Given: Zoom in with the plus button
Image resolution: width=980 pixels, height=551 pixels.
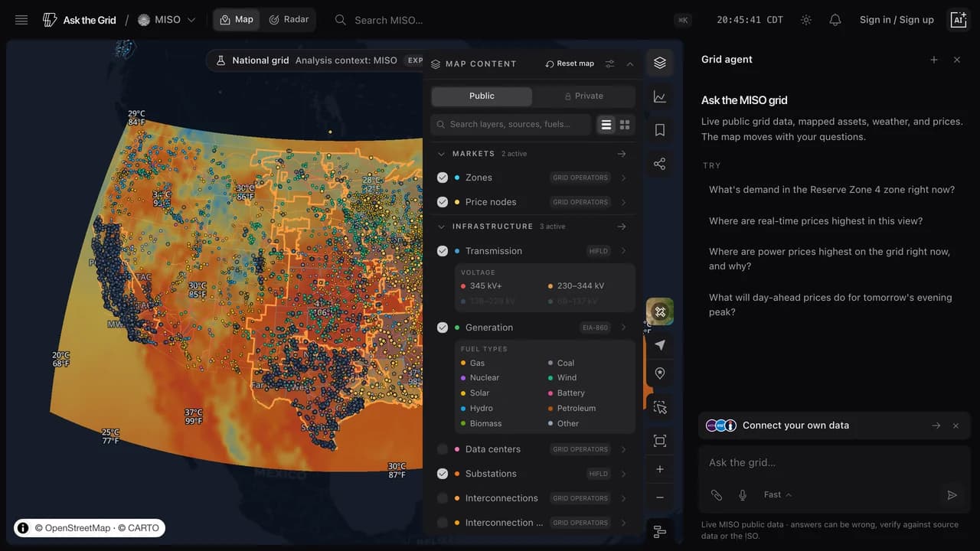Looking at the screenshot, I should pyautogui.click(x=660, y=469).
